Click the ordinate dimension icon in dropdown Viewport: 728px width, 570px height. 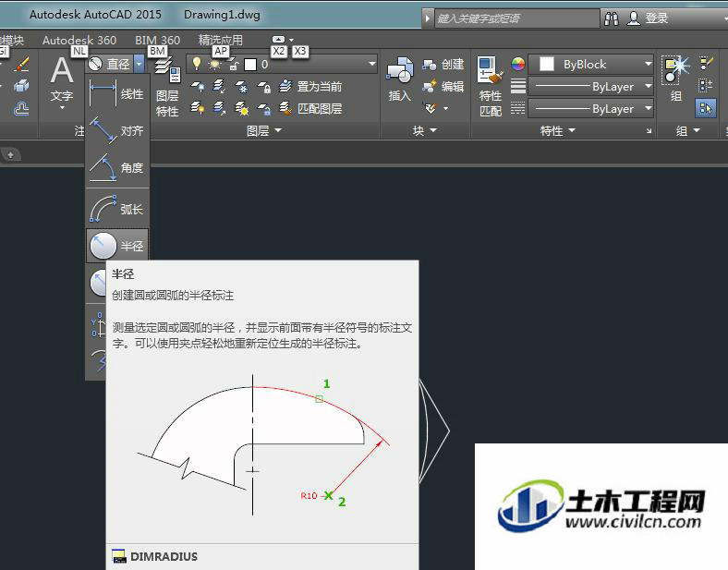(x=98, y=324)
